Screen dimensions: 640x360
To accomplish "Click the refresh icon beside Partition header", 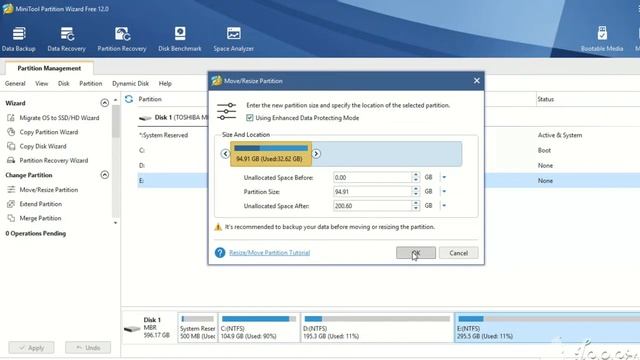I will 129,99.
